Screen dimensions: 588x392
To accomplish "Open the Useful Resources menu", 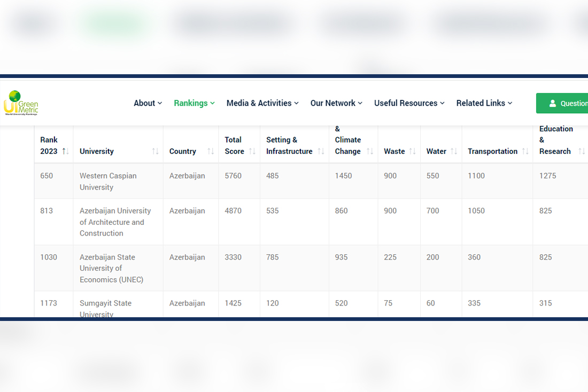I will (409, 103).
